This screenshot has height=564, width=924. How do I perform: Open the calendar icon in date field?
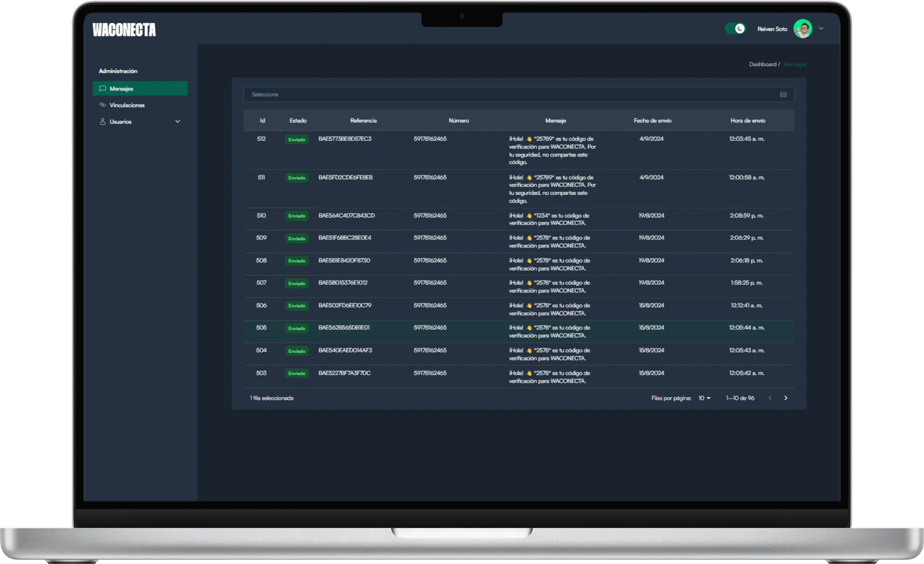pyautogui.click(x=783, y=95)
